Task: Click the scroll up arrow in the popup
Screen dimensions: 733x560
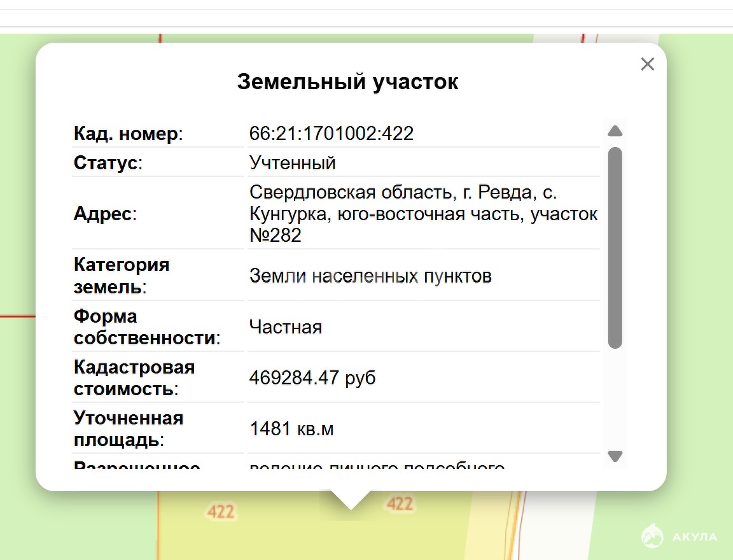Action: [x=615, y=132]
